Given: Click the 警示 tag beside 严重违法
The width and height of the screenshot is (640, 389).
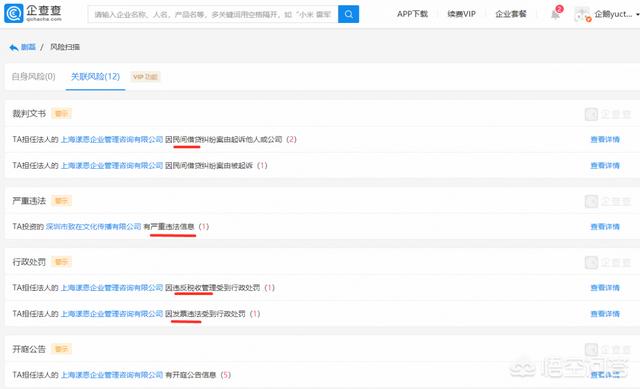Looking at the screenshot, I should (x=62, y=201).
